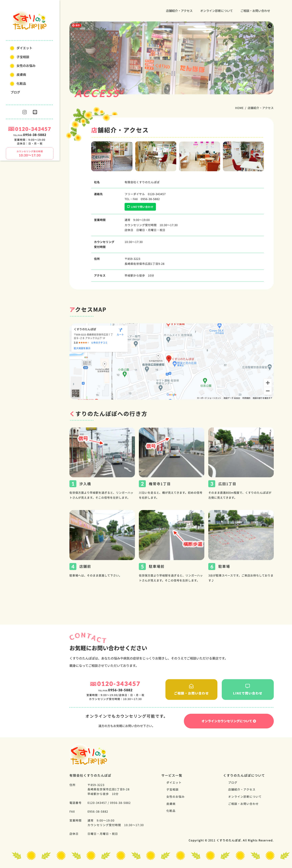Click the yellow ご相談・お問い合わせ button
292x868 pixels.
191,689
